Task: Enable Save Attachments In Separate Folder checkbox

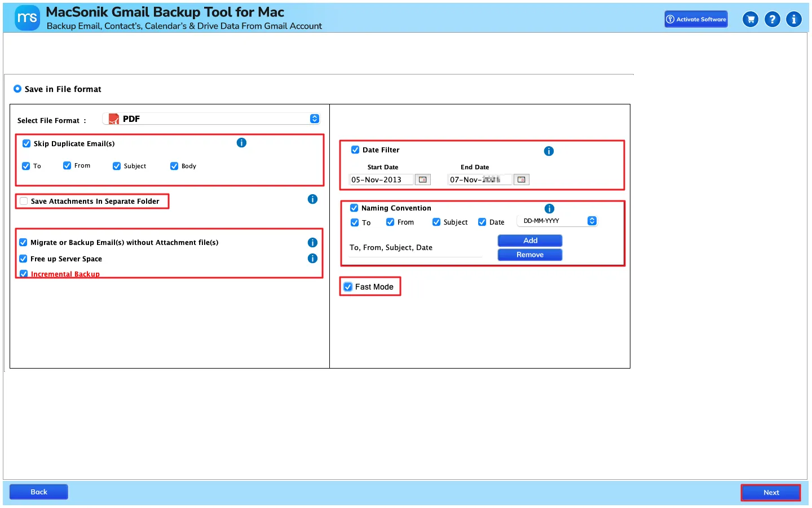Action: 24,201
